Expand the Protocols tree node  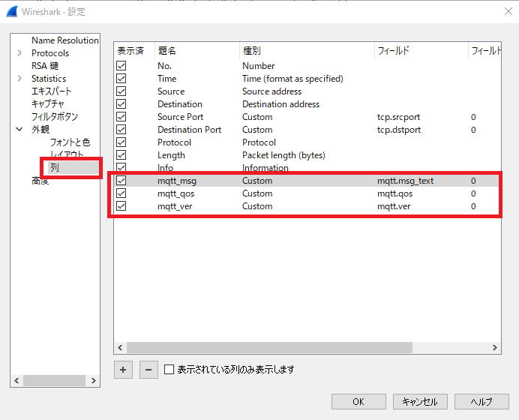19,53
